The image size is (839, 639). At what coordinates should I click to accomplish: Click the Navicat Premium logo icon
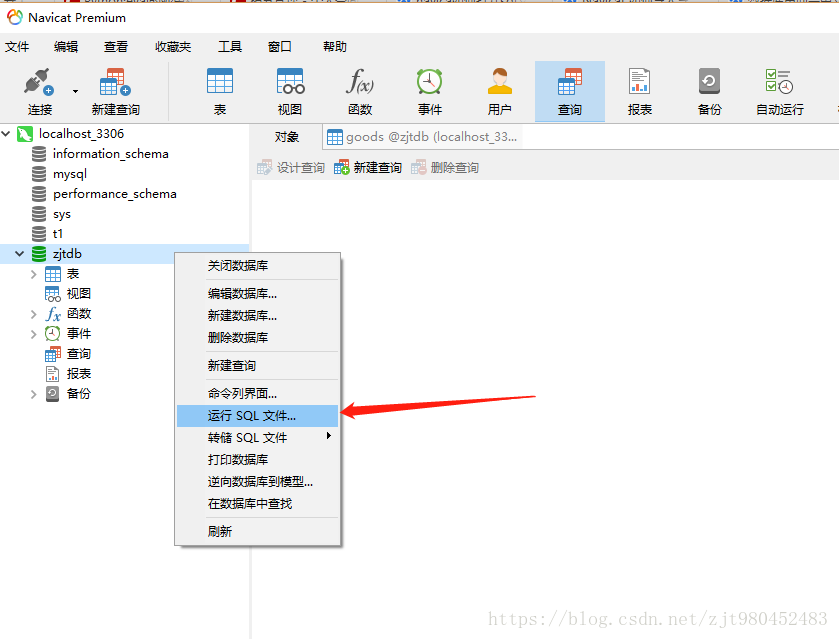(x=15, y=18)
